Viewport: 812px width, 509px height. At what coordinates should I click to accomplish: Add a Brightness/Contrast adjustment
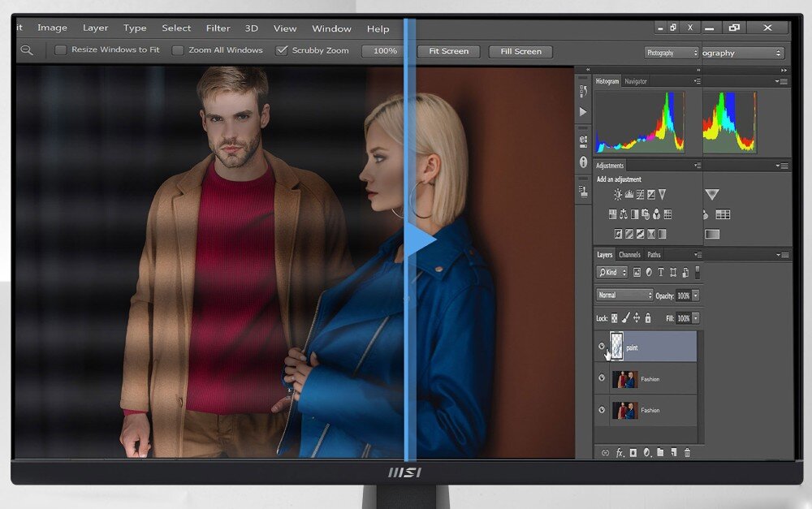click(x=618, y=195)
